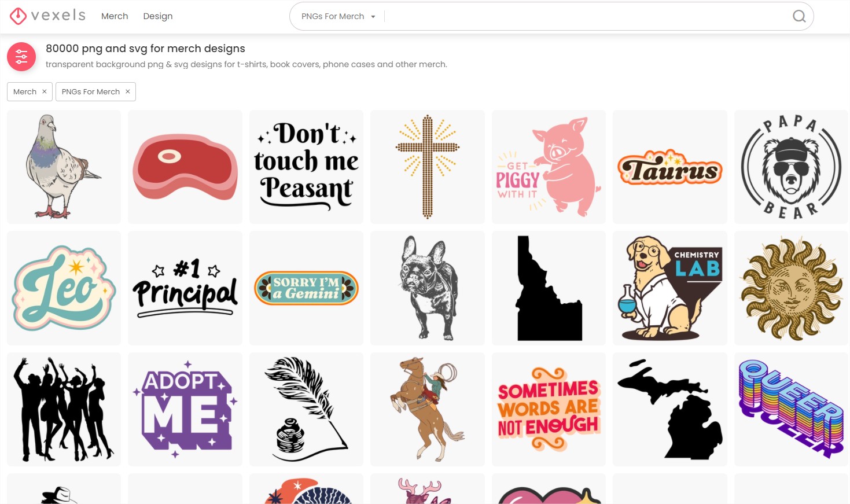Select the golden sun face design
The image size is (850, 504).
click(x=791, y=288)
